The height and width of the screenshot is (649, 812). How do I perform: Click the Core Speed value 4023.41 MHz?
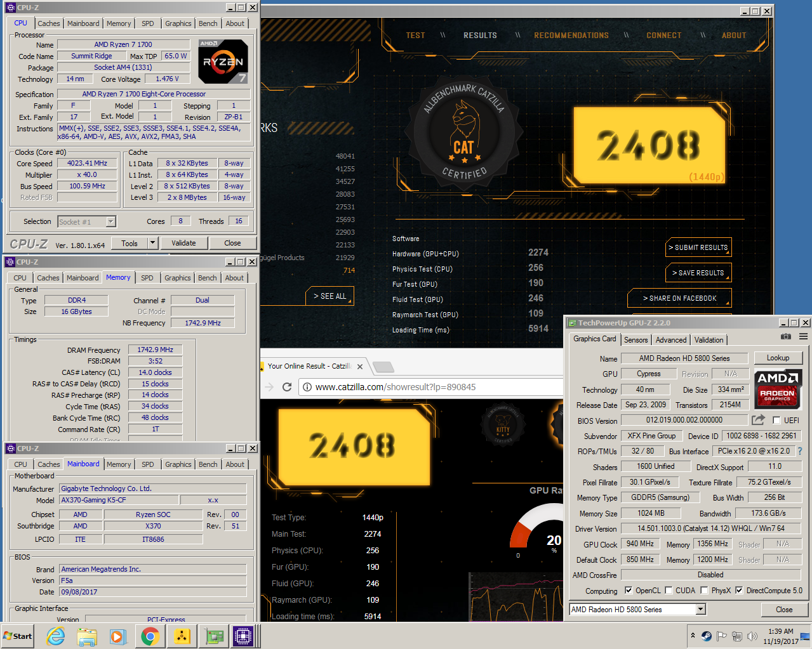tap(88, 163)
